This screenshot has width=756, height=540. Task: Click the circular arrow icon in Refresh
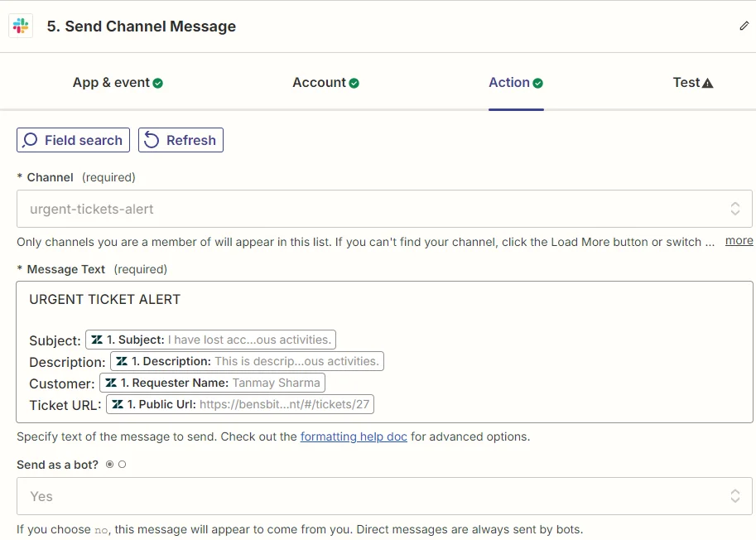(152, 140)
